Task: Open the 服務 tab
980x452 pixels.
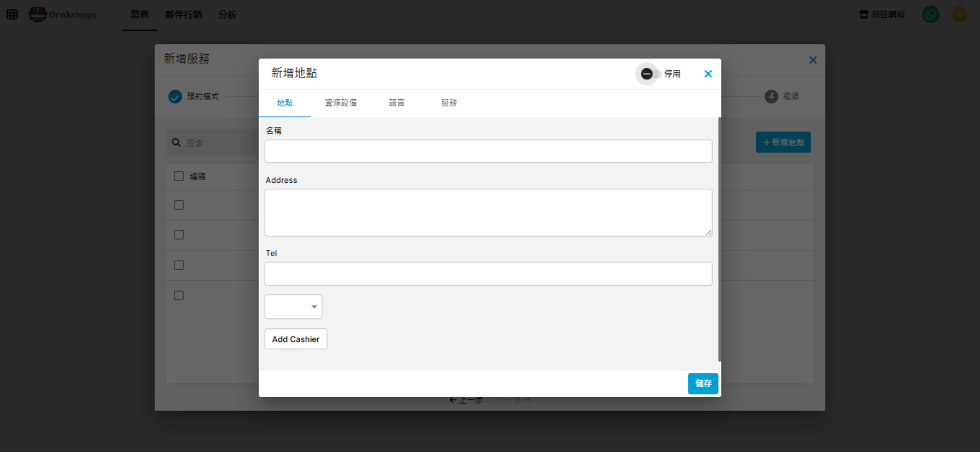Action: point(448,103)
